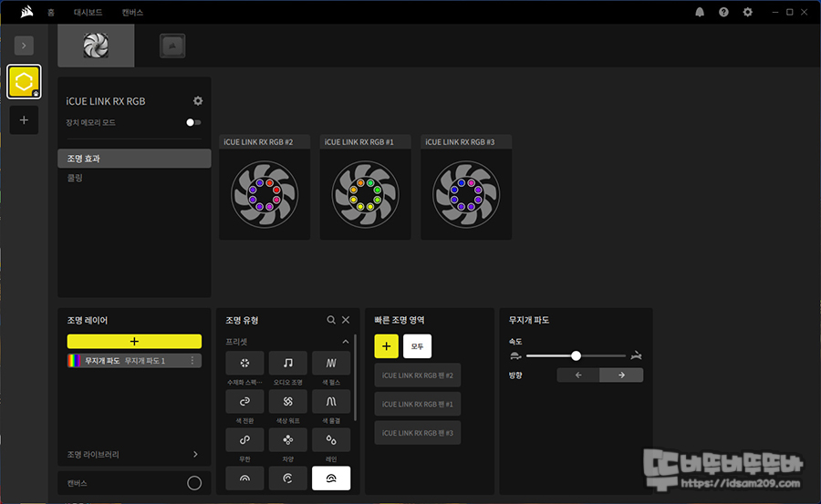Add a lighting layer with yellow plus bar
821x504 pixels.
pyautogui.click(x=134, y=341)
